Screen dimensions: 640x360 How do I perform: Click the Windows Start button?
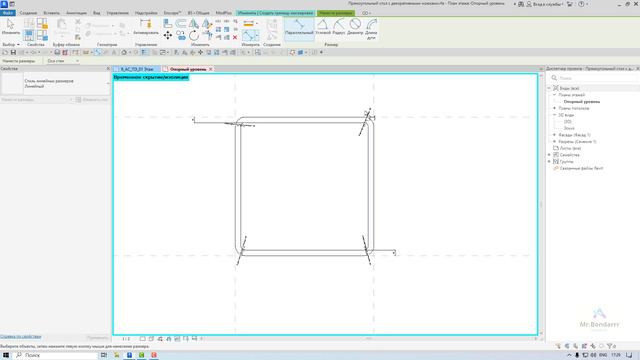coord(6,355)
